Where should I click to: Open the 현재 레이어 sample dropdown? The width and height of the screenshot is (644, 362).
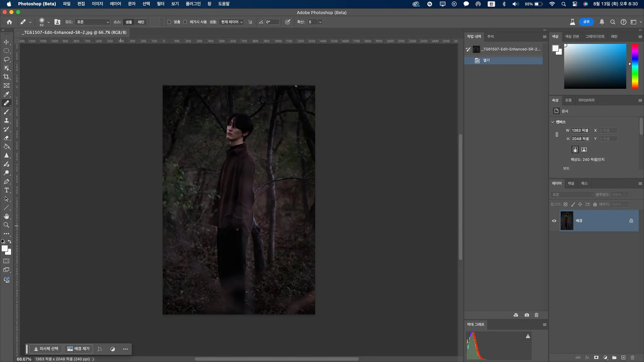(x=231, y=22)
